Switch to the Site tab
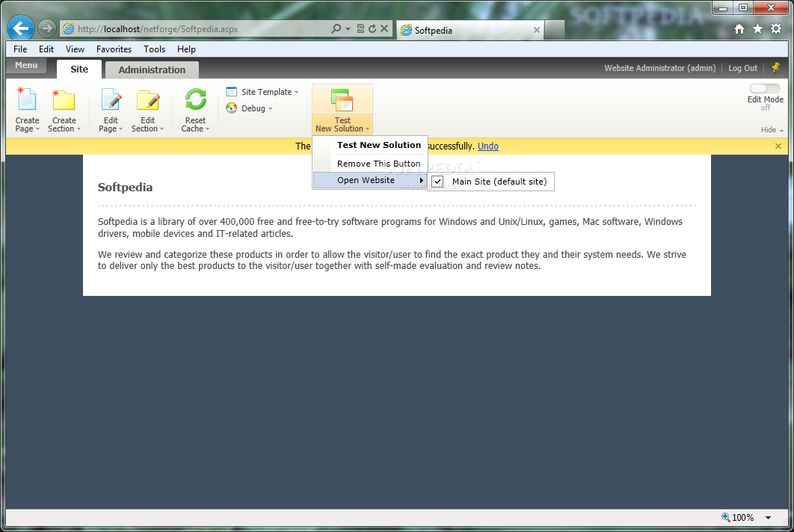794x532 pixels. pos(79,69)
